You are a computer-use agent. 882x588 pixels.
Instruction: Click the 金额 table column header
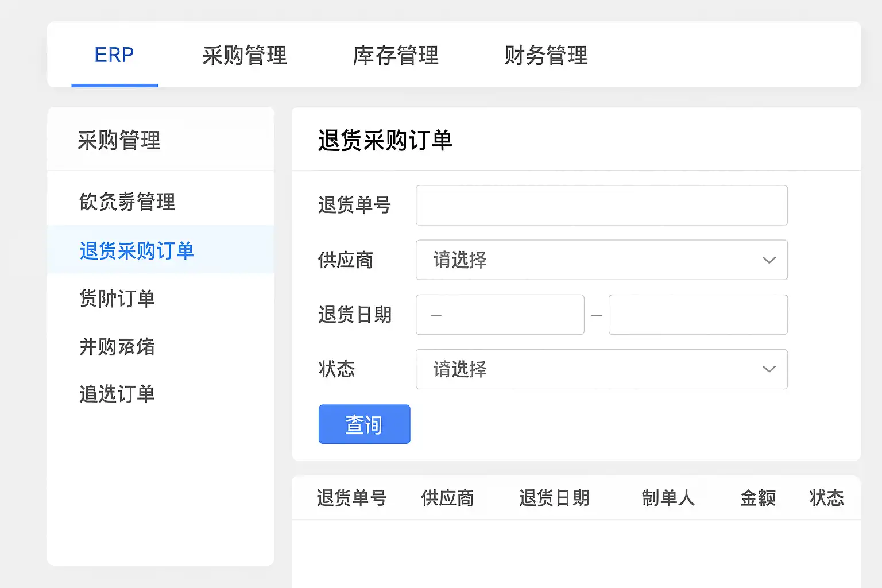758,498
